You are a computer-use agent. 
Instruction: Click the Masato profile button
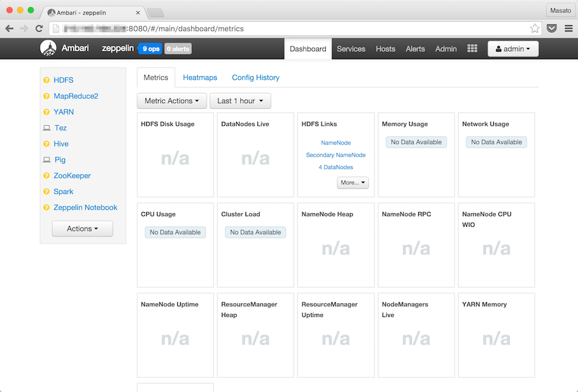coord(561,10)
